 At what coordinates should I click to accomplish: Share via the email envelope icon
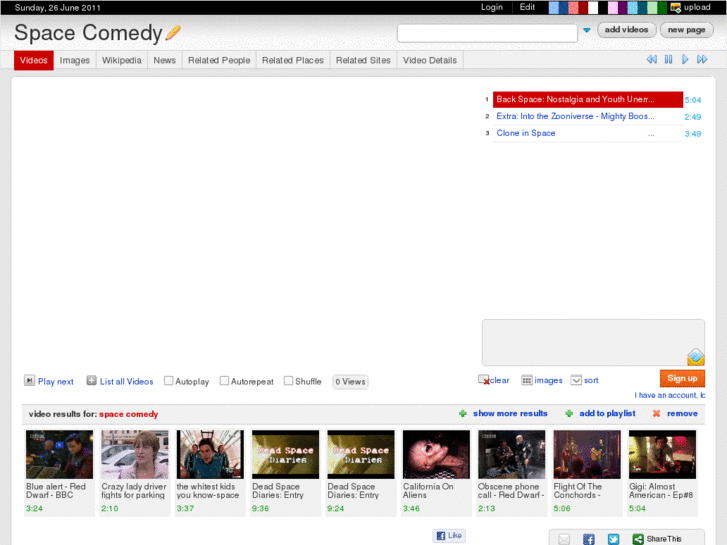(x=564, y=539)
